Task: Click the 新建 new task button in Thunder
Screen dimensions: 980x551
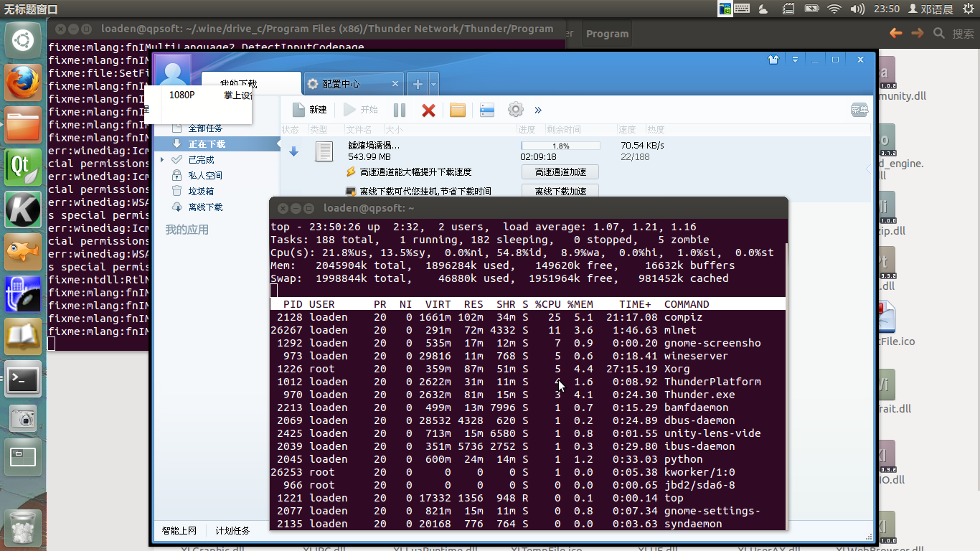Action: 310,110
